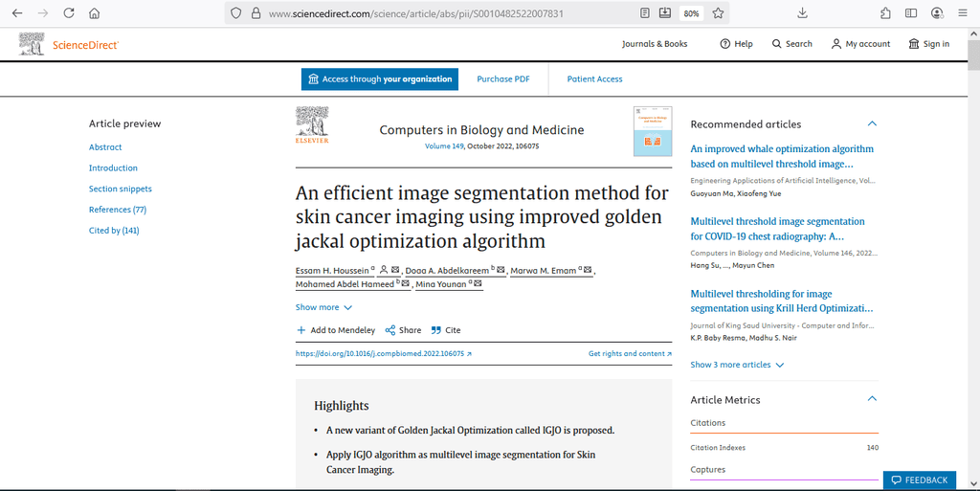Click envelope icon after Marwa M. Emam
The height and width of the screenshot is (491, 980).
(x=588, y=270)
